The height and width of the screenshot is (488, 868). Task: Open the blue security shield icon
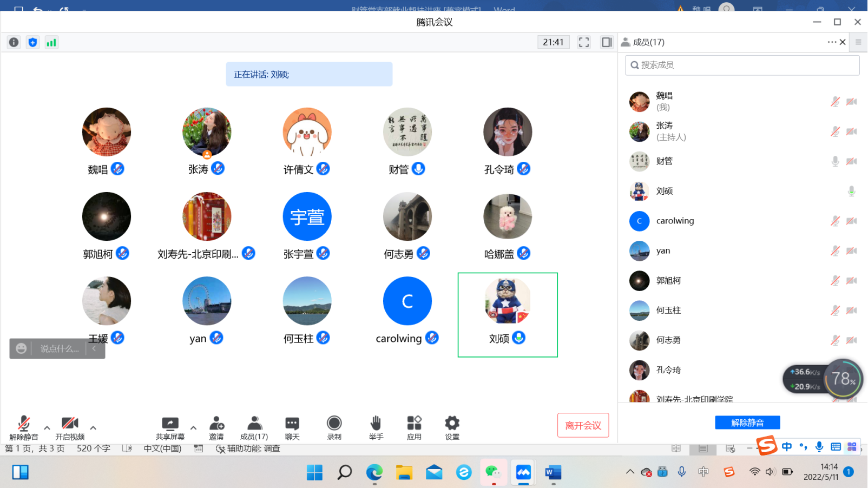(33, 42)
